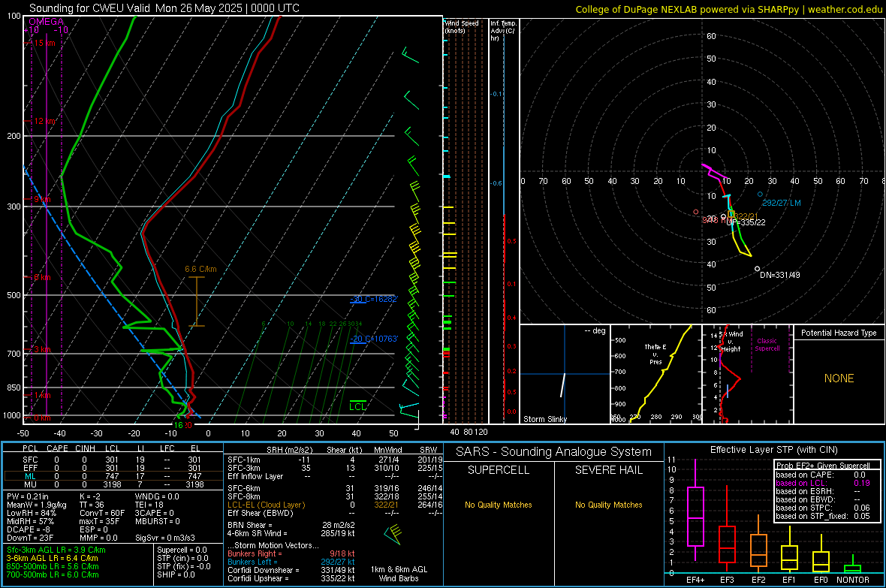Screen dimensions: 886x588
Task: Click the 292/27 LM hodograph label
Action: (x=782, y=203)
